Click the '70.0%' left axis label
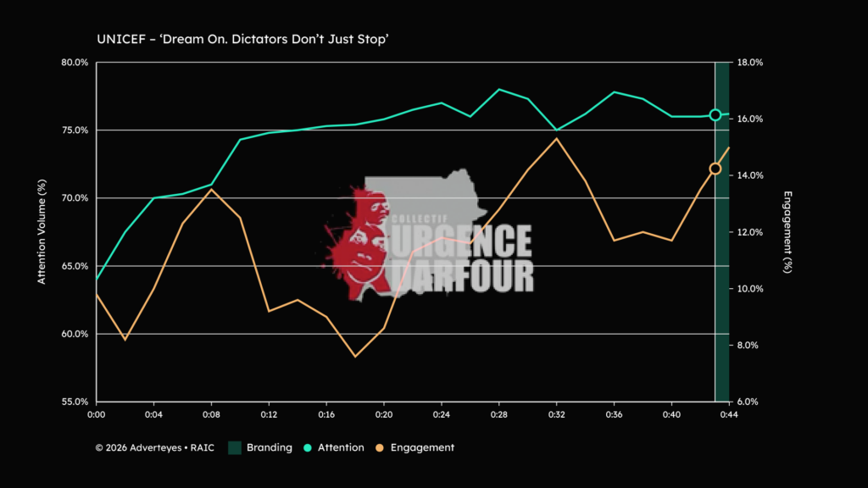This screenshot has width=868, height=488. click(x=75, y=198)
